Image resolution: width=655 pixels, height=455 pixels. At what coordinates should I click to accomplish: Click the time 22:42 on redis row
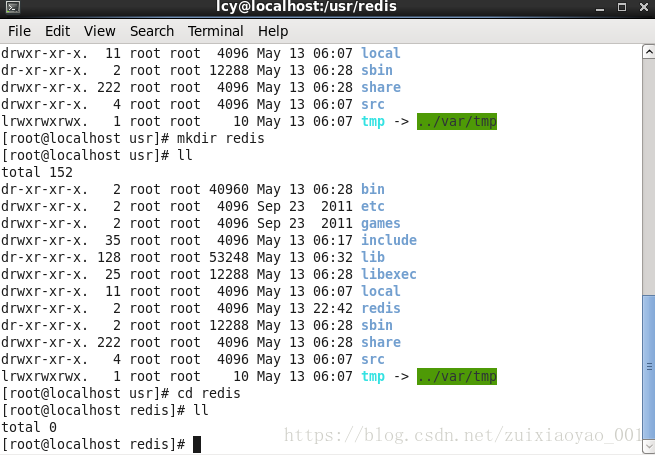pos(333,308)
